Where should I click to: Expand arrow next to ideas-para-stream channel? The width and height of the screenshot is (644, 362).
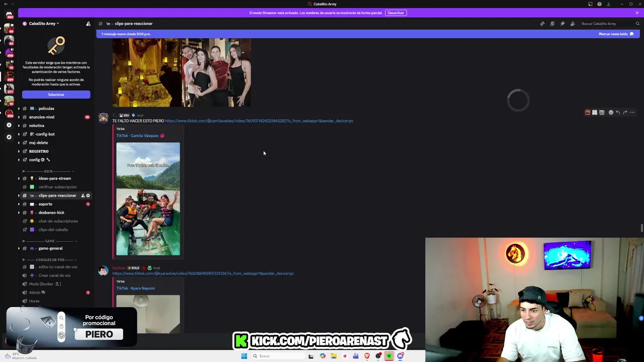coord(19,178)
